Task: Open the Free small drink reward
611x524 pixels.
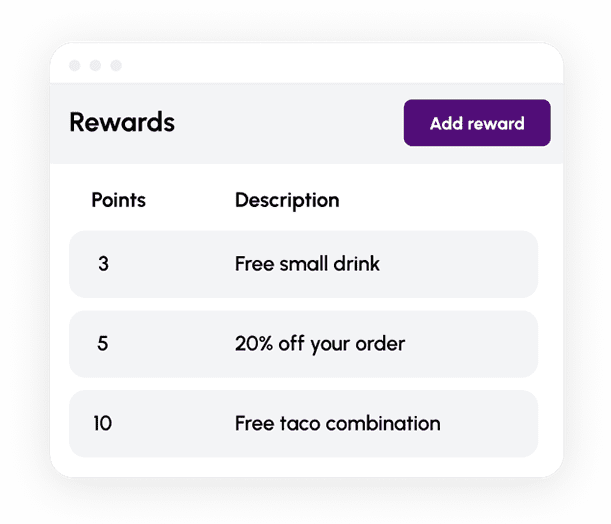Action: (x=307, y=264)
